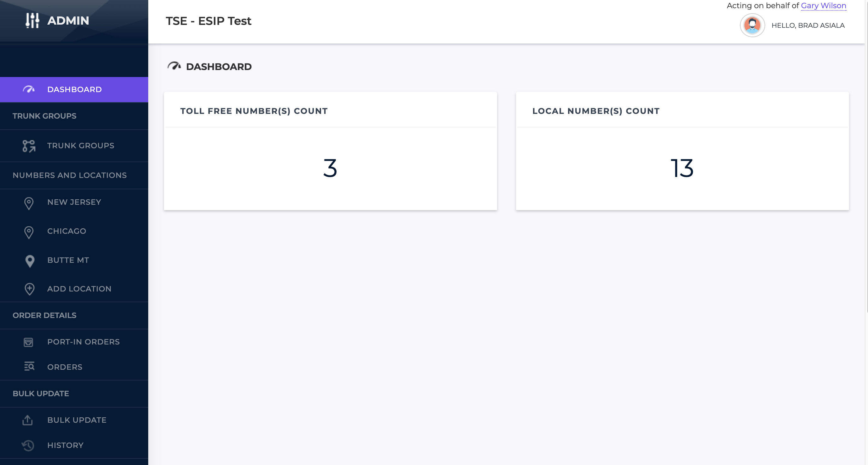Click the Port-In Orders inbox icon

tap(28, 342)
